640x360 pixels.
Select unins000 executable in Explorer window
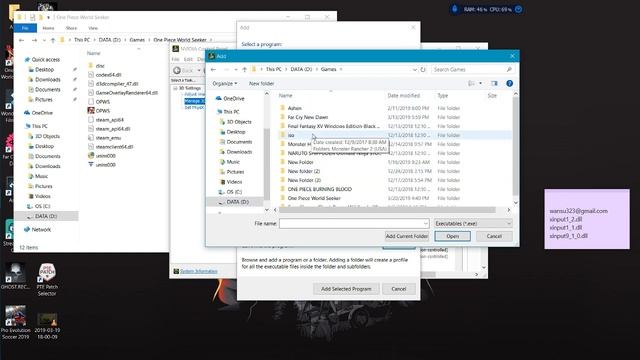(102, 156)
